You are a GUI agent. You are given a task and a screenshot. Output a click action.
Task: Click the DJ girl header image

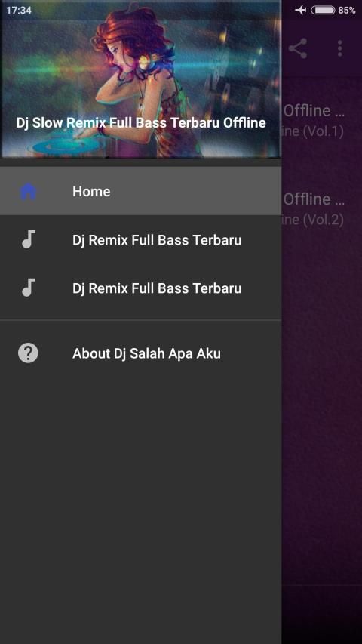pos(141,79)
